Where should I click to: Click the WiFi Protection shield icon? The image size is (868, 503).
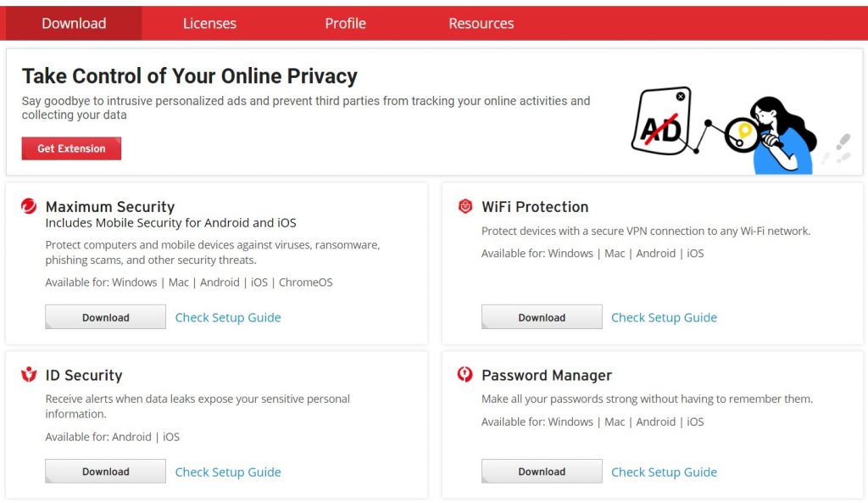[465, 206]
